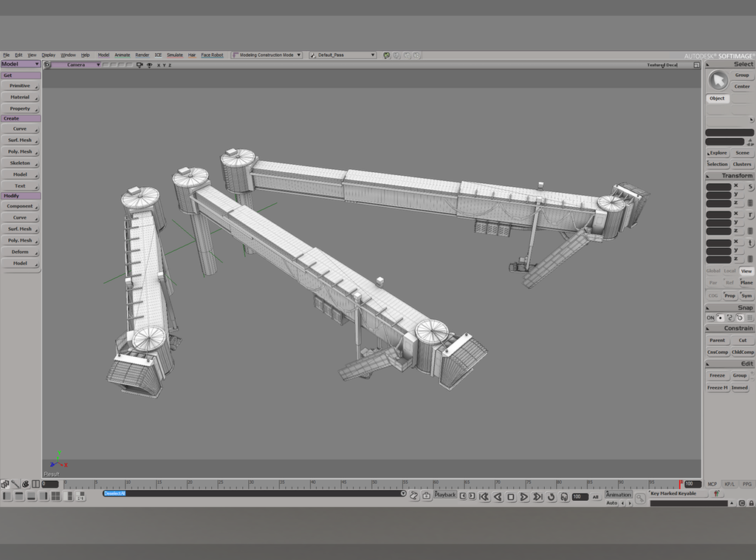Click the Freeze button in the Edit panel
The image size is (756, 560).
[x=717, y=375]
